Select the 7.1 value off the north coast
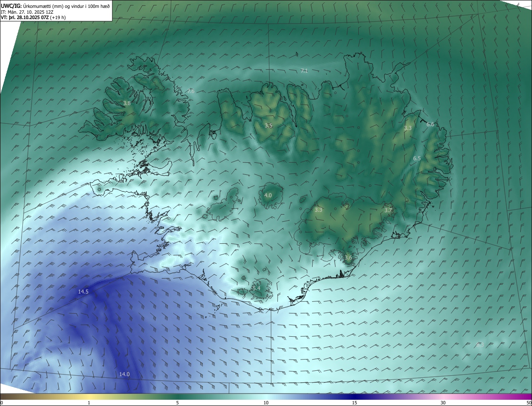The width and height of the screenshot is (532, 406). point(304,71)
